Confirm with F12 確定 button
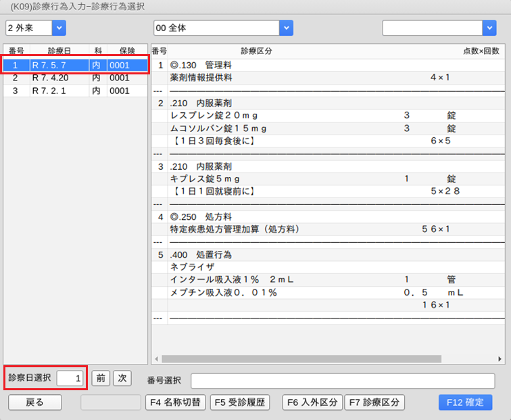Screen dimensions: 511x420 coord(465,402)
